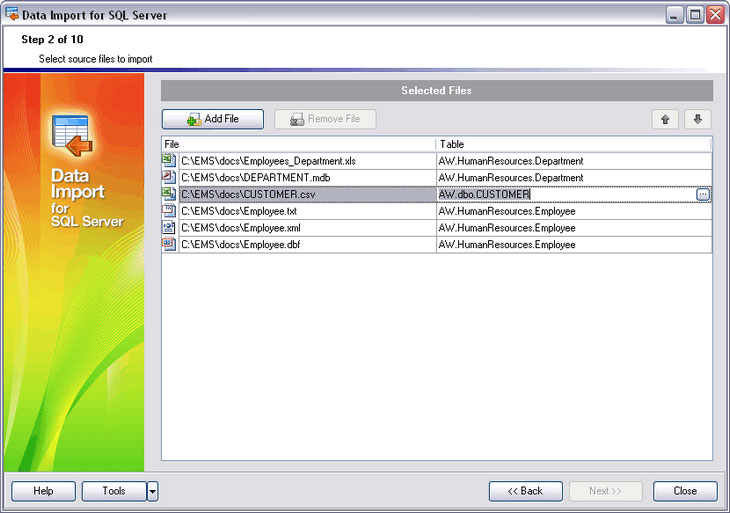This screenshot has width=730, height=513.
Task: Click the Data Import app icon in title bar
Action: click(12, 14)
